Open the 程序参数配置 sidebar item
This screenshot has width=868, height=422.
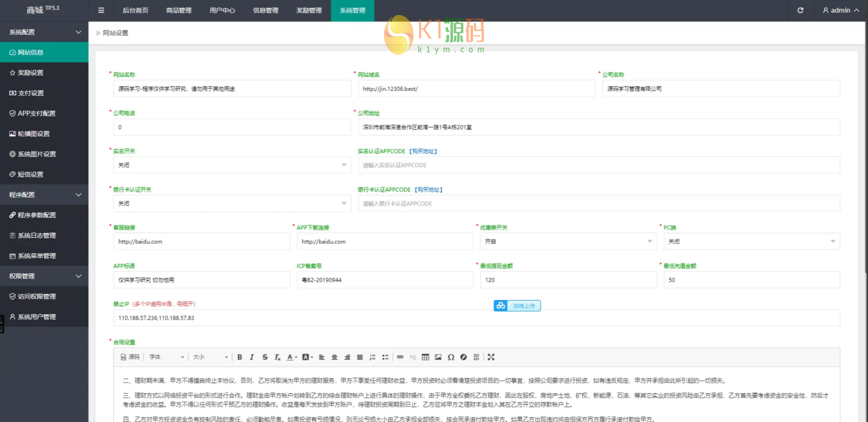point(44,215)
